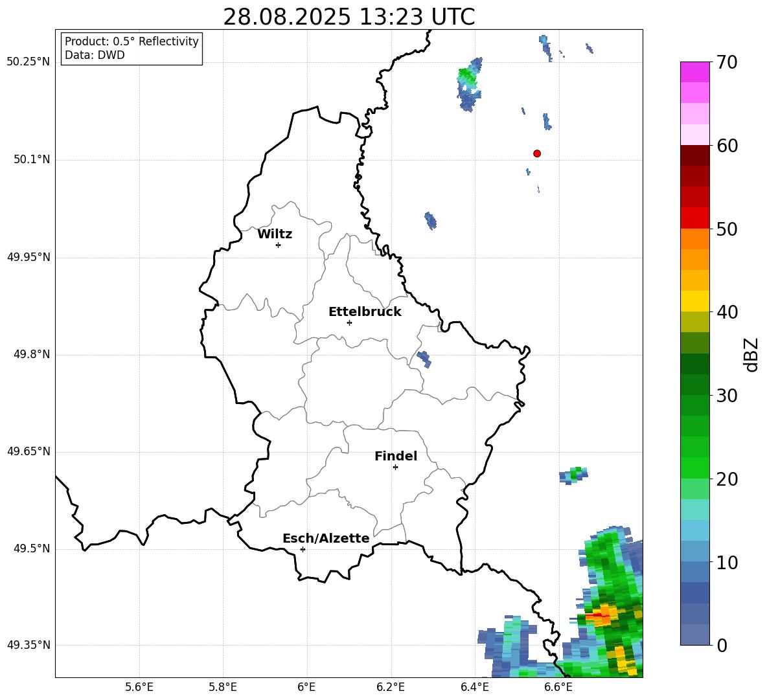Click the "49.95°N" latitude label
Screen dimensions: 767x700
pyautogui.click(x=29, y=257)
